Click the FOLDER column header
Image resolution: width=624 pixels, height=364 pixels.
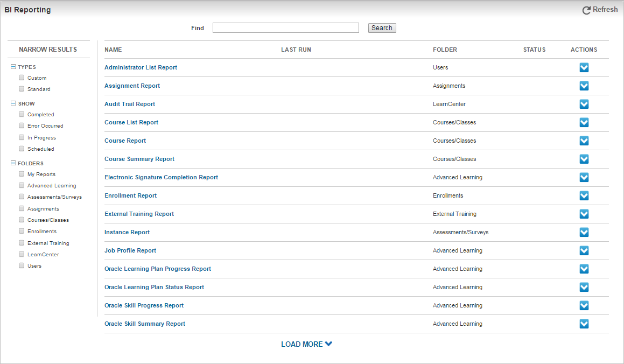point(445,50)
